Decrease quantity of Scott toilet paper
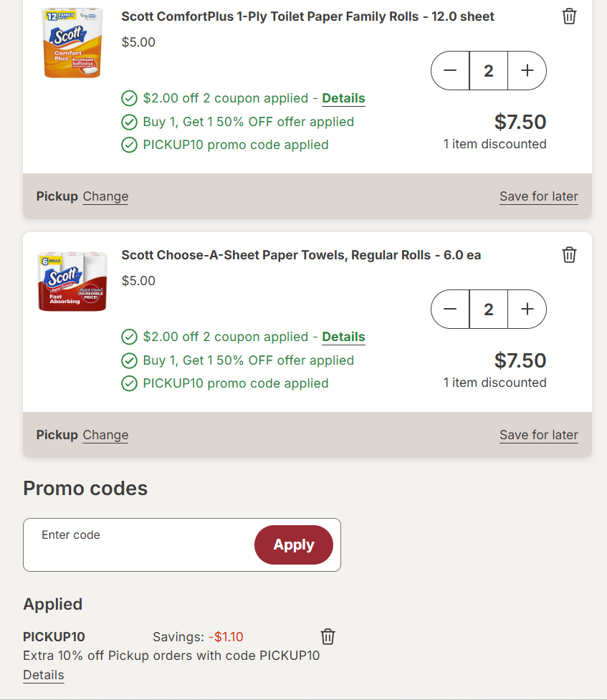 450,70
